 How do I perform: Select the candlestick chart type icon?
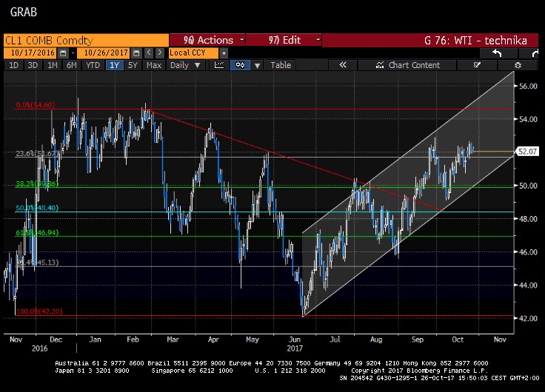[239, 65]
